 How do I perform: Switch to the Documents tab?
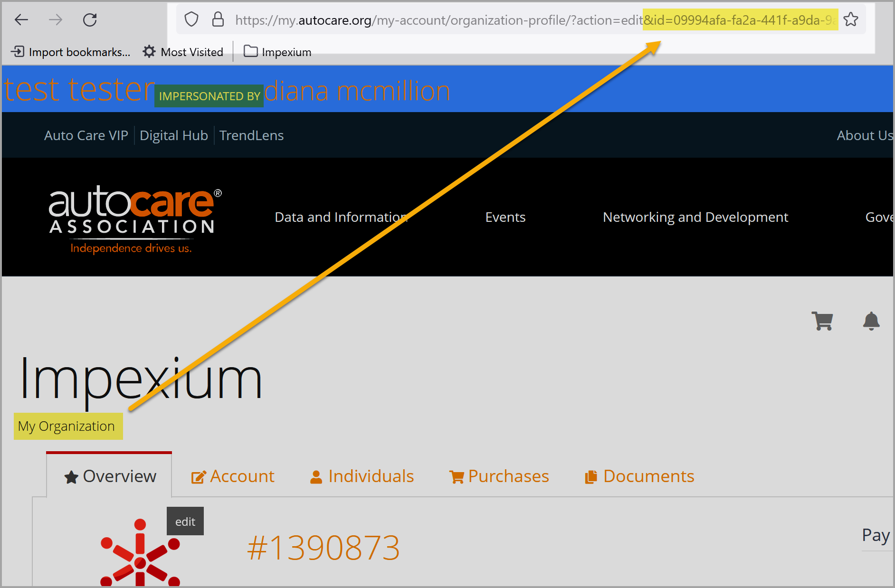point(639,476)
